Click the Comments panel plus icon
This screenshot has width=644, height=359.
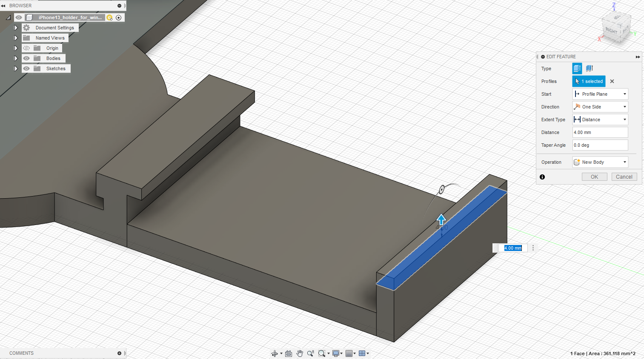[119, 353]
